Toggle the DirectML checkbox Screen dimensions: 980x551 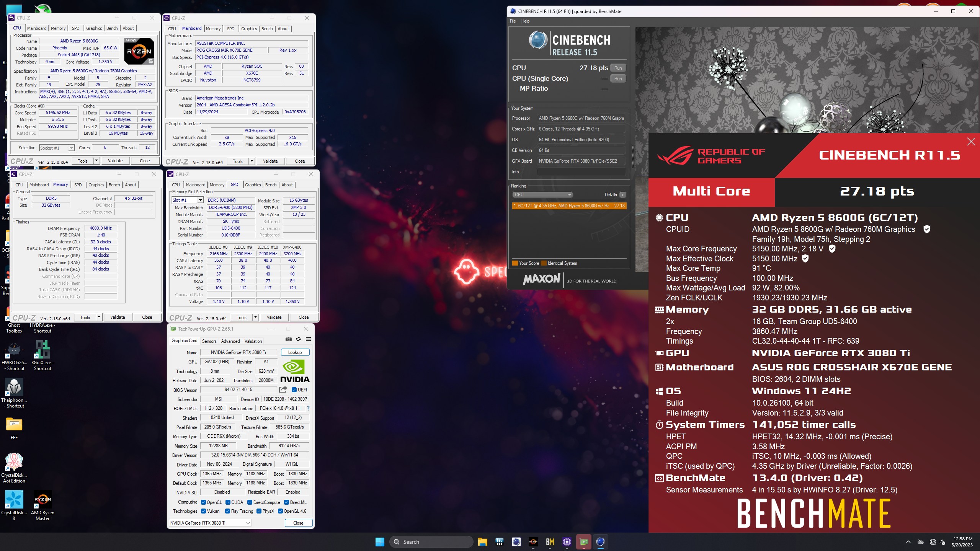(x=286, y=502)
